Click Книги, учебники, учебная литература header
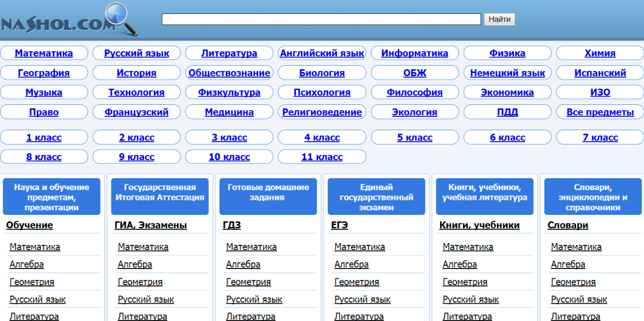This screenshot has width=644, height=321. (x=484, y=197)
